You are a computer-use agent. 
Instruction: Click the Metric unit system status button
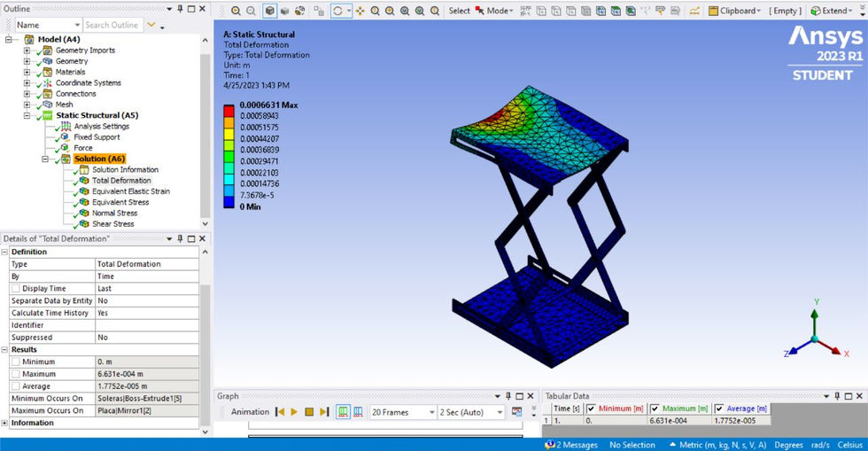718,445
